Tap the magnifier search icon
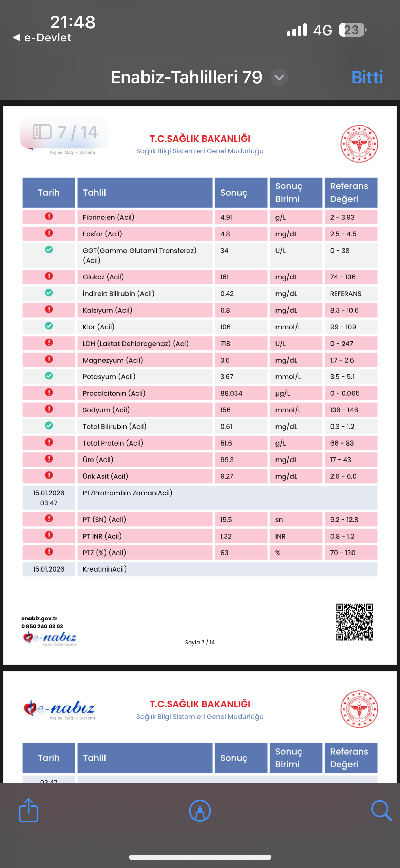Image resolution: width=400 pixels, height=868 pixels. click(381, 811)
